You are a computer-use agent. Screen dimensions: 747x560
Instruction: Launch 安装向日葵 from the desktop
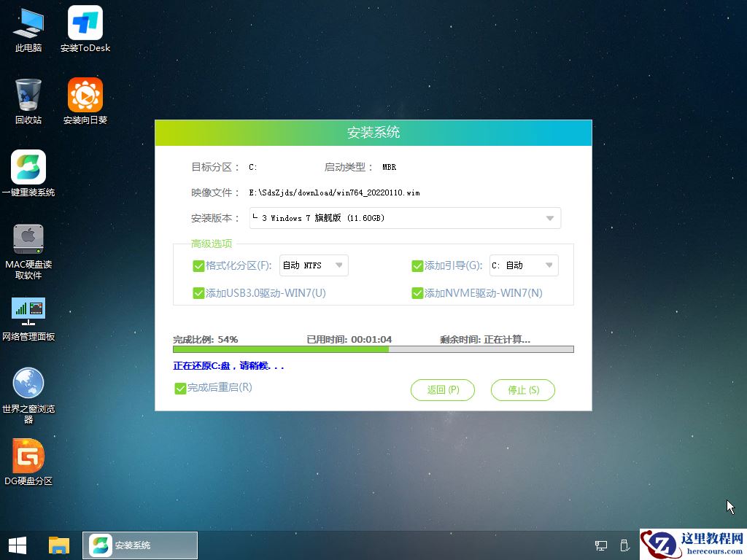pyautogui.click(x=85, y=100)
